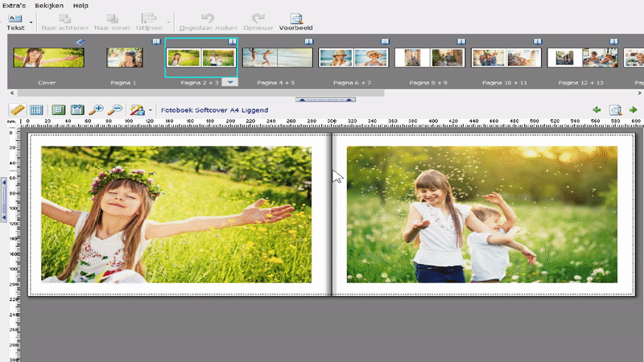The width and height of the screenshot is (644, 362).
Task: Go to next page with green arrow
Action: coord(634,110)
